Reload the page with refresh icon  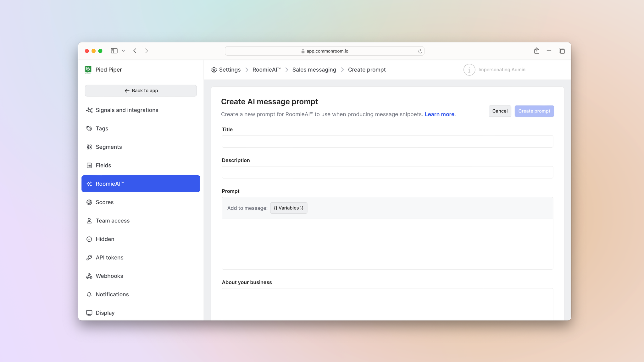(x=420, y=51)
